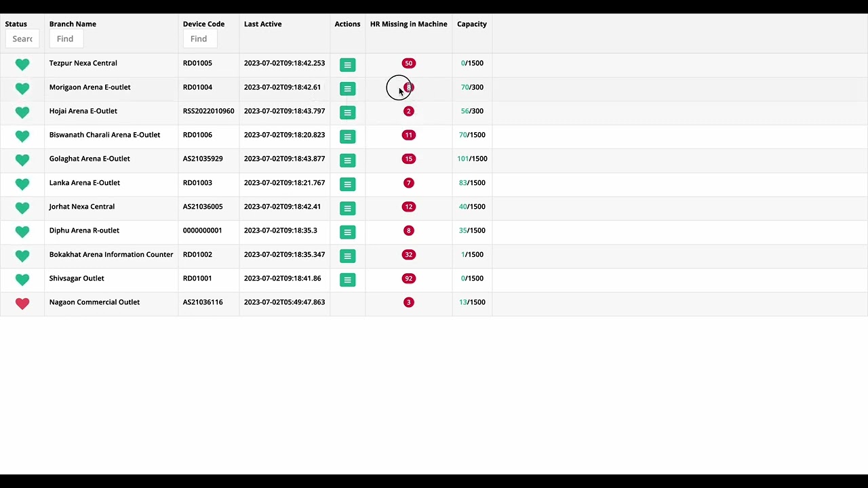Click capacity value 83/1500 for Lanka
The image size is (868, 488).
(x=472, y=183)
